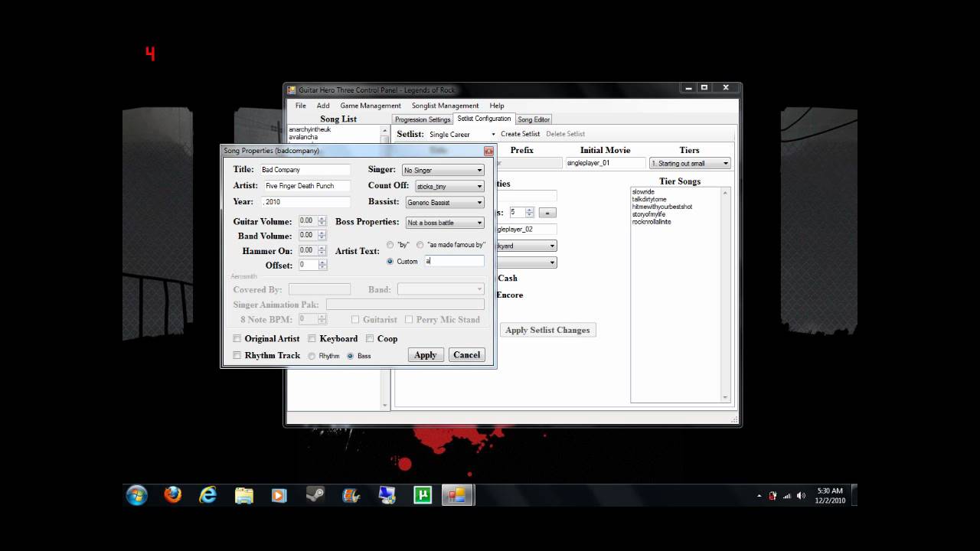The width and height of the screenshot is (980, 551).
Task: Click the Band Volume spinner arrows
Action: click(322, 236)
